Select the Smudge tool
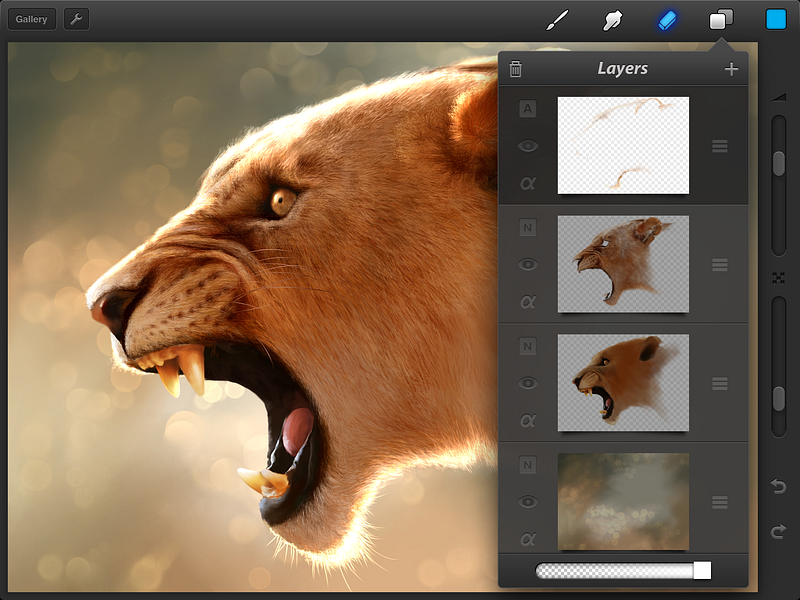800x600 pixels. tap(612, 20)
